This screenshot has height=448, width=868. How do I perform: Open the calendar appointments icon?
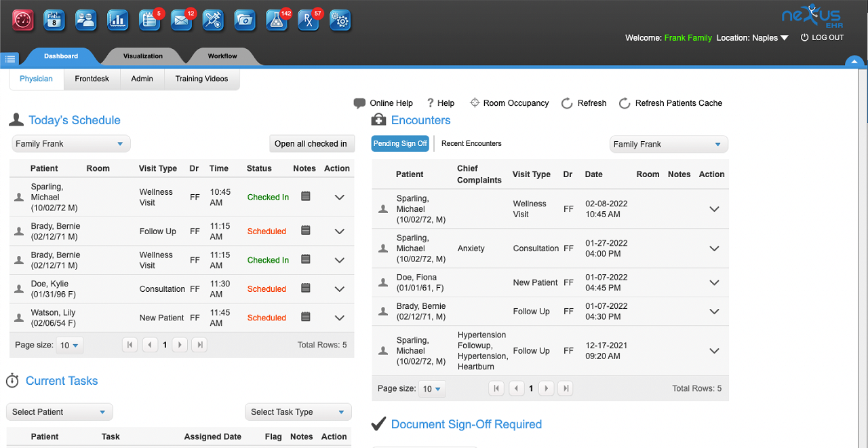tap(54, 20)
